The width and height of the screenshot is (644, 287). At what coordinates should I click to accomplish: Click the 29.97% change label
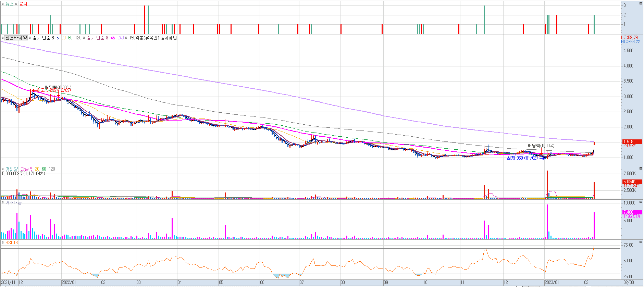point(630,146)
